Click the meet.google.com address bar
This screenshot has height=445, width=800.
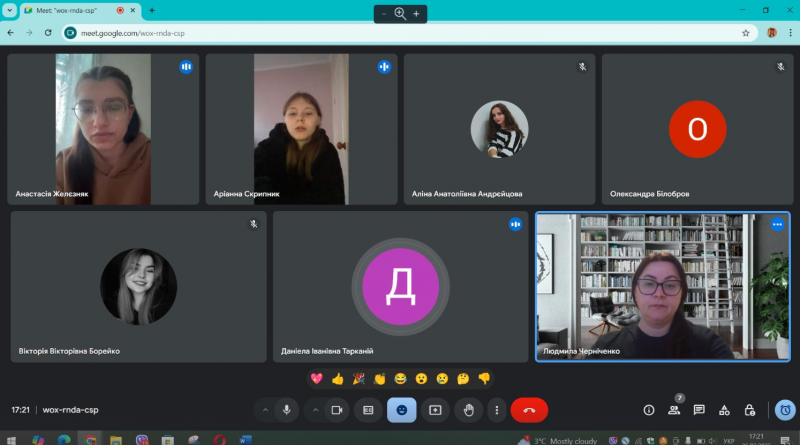tap(408, 33)
